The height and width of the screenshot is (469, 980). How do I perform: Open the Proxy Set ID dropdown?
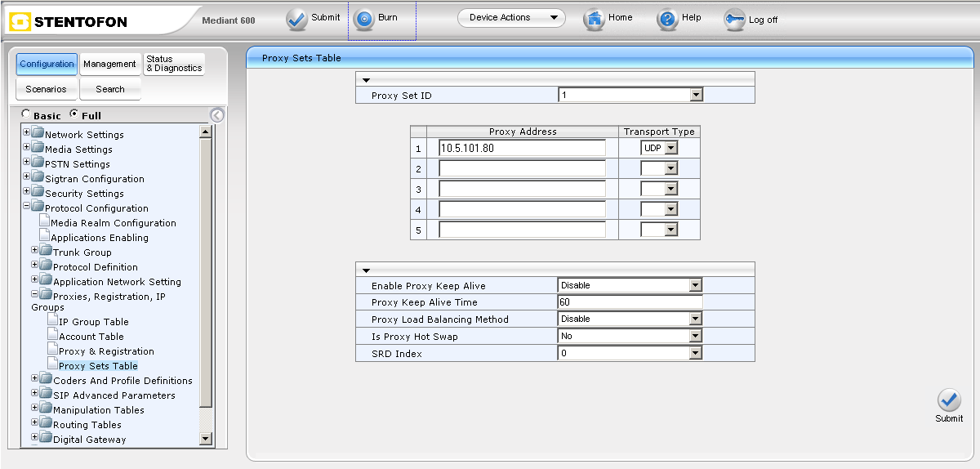(x=696, y=96)
